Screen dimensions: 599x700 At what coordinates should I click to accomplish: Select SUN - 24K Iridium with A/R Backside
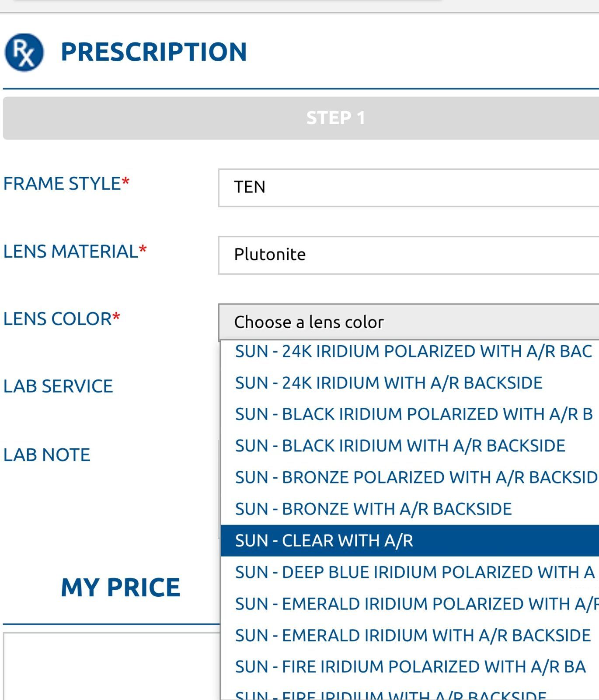388,383
